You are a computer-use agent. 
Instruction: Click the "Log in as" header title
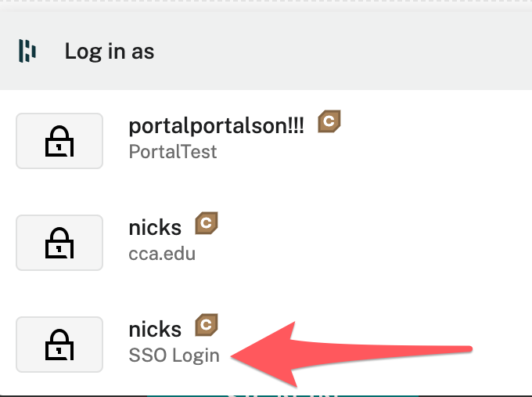tap(110, 52)
